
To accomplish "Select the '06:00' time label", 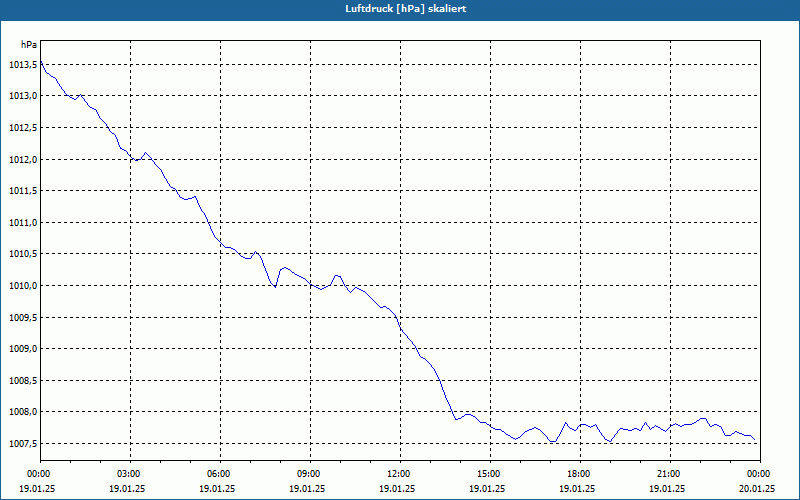I will click(220, 474).
